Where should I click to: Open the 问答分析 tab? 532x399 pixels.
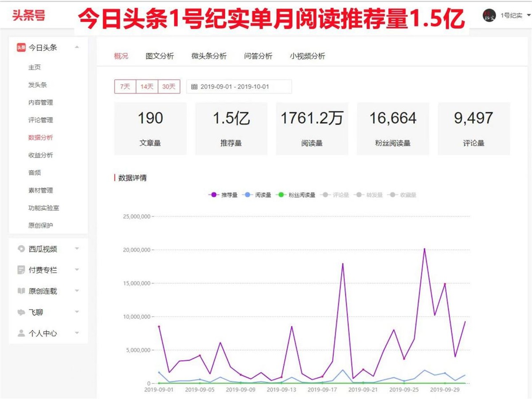click(x=258, y=56)
